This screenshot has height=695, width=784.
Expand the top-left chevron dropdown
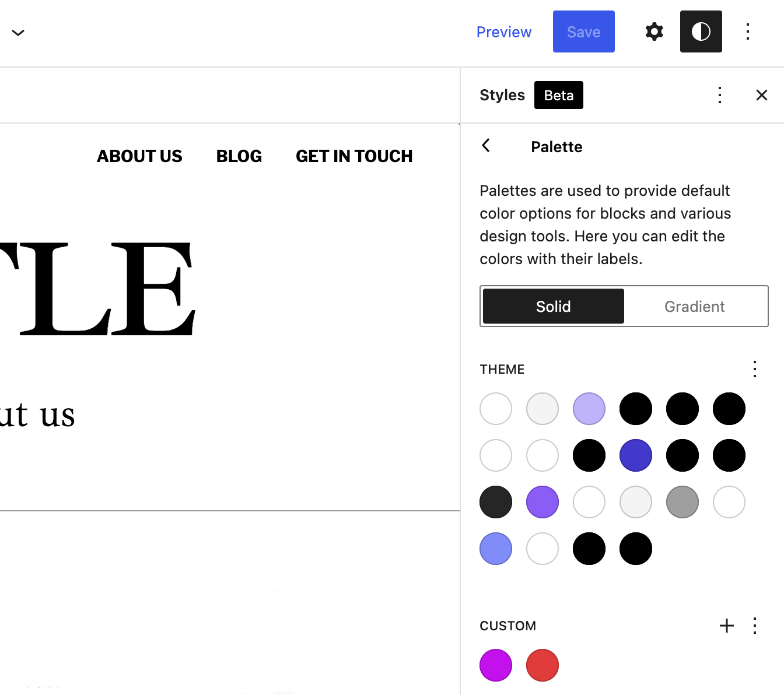(x=18, y=33)
